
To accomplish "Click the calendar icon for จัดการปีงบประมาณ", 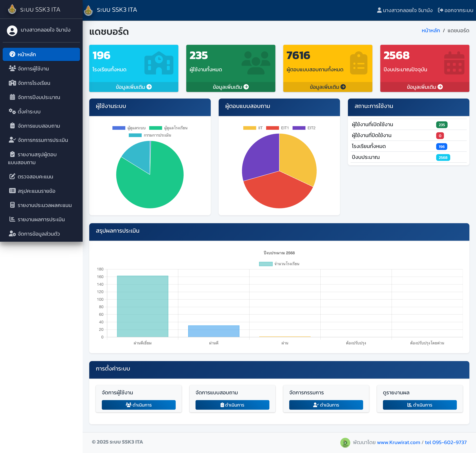I will point(12,97).
